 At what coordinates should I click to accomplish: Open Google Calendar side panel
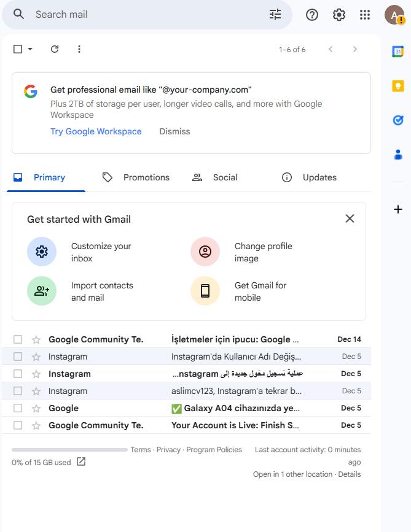pos(397,52)
